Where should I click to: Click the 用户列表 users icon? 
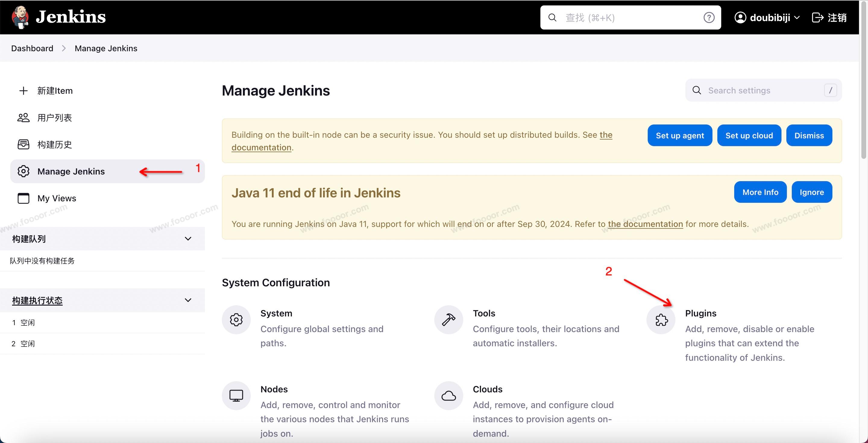coord(23,118)
